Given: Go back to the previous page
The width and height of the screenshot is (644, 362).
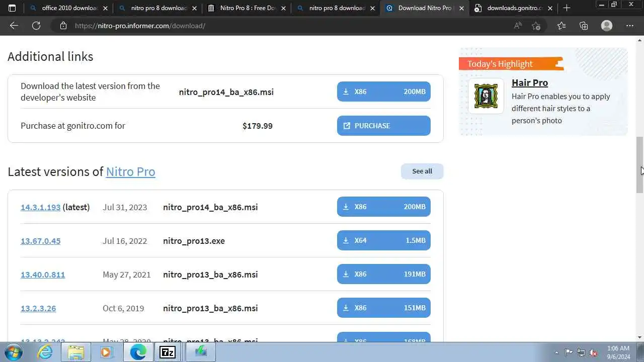Looking at the screenshot, I should pos(14,26).
